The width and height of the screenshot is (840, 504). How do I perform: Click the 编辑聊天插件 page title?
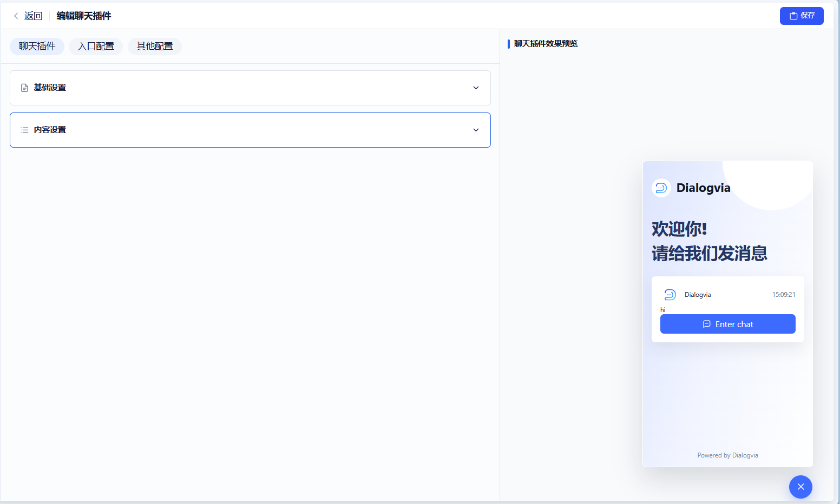point(84,16)
